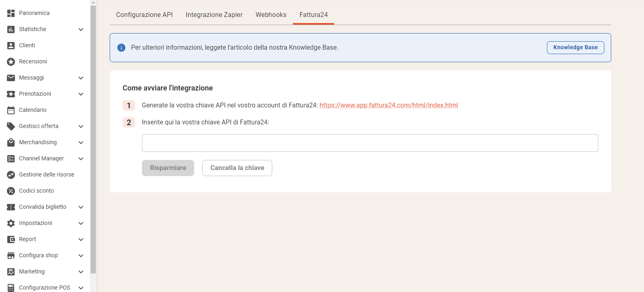Expand the Report submenu chevron
Image resolution: width=644 pixels, height=292 pixels.
pyautogui.click(x=81, y=239)
